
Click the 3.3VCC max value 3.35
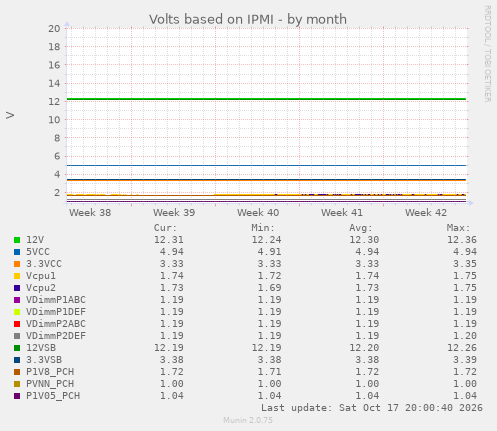tap(465, 264)
